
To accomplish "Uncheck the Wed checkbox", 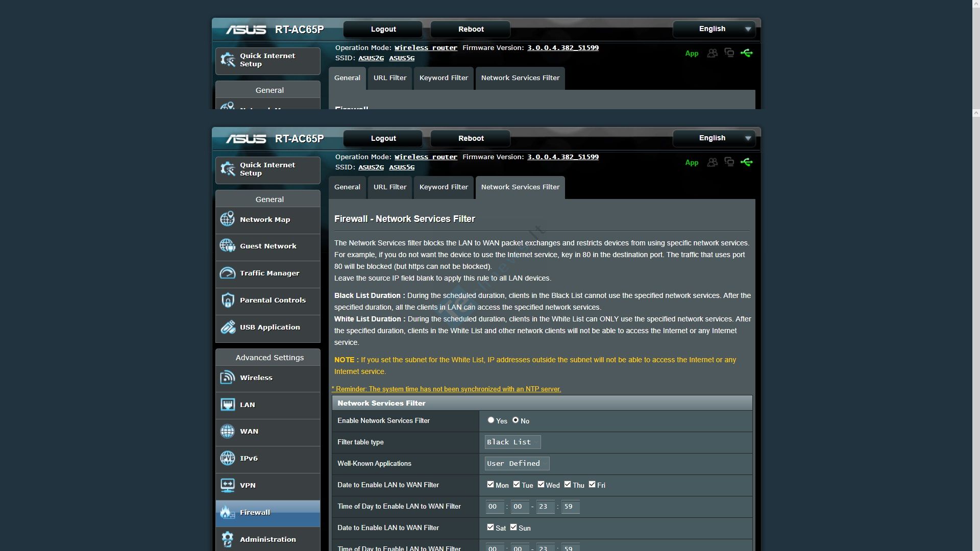I will click(x=541, y=484).
